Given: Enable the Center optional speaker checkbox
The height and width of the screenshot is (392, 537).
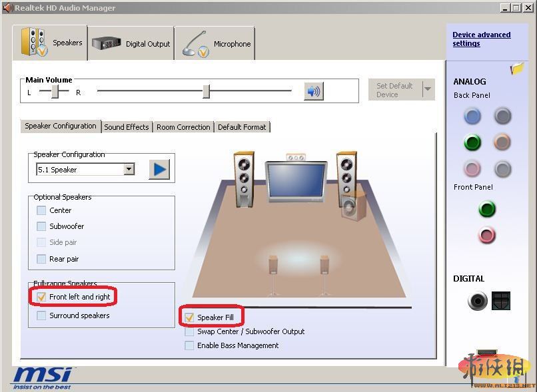Looking at the screenshot, I should pyautogui.click(x=41, y=210).
